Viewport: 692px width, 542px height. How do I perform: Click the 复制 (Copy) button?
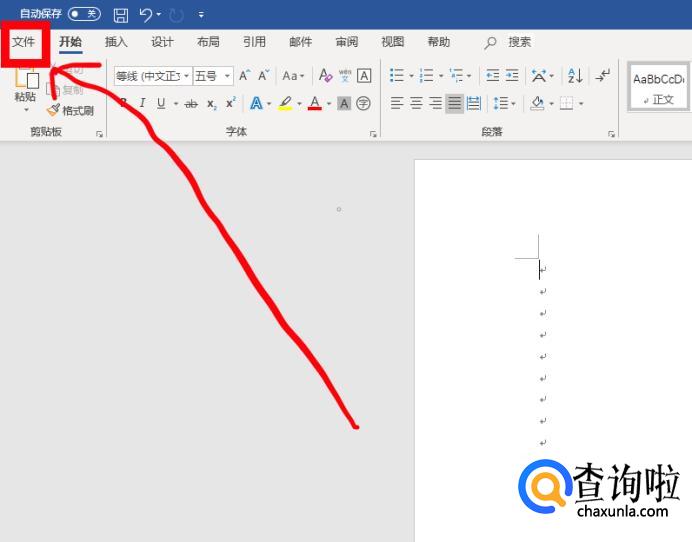tap(65, 90)
